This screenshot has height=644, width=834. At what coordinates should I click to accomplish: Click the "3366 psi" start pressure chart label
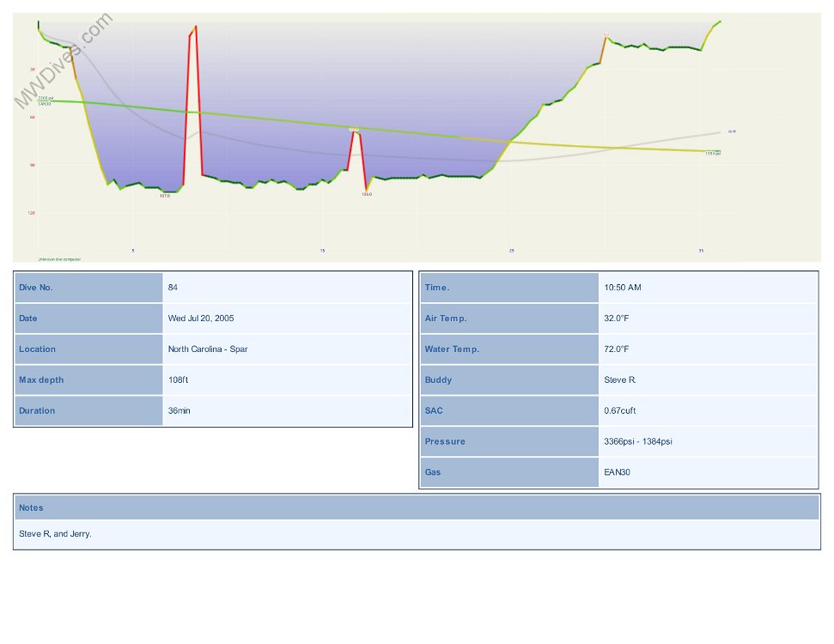coord(46,99)
